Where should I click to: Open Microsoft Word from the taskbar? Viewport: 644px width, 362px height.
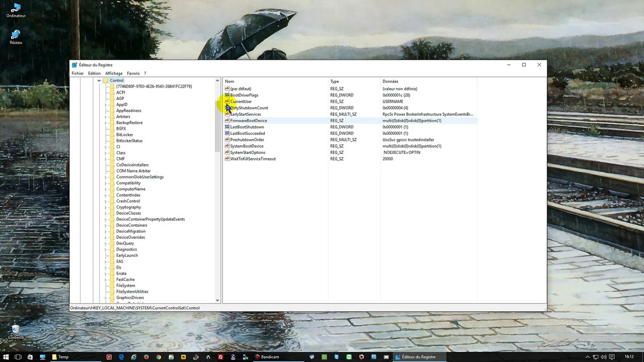(x=312, y=357)
